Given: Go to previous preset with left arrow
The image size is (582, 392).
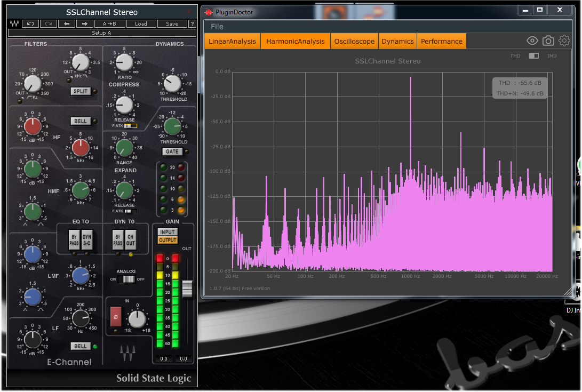Looking at the screenshot, I should coord(67,24).
